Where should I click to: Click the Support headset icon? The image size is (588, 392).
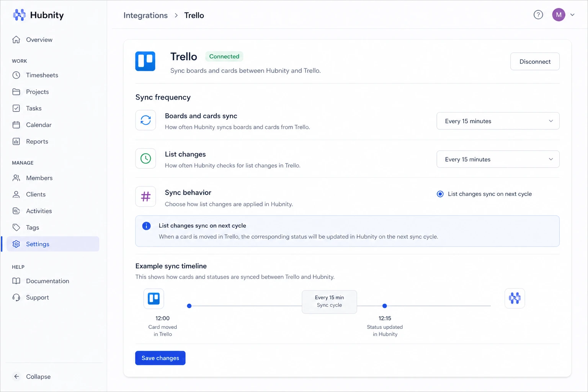coord(16,297)
